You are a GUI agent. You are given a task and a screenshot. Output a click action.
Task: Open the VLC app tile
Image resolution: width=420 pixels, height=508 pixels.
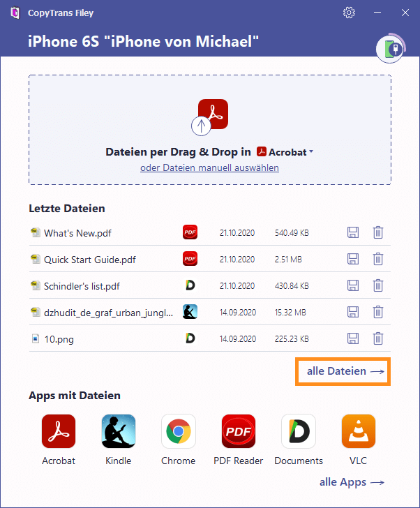pyautogui.click(x=359, y=440)
